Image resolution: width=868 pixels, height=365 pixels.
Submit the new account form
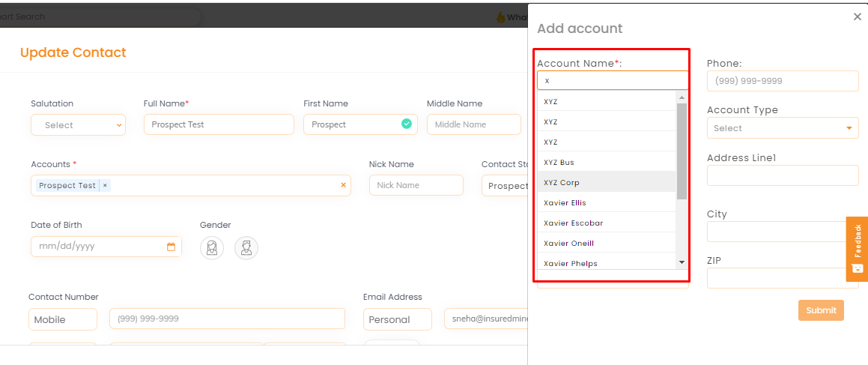(x=821, y=310)
